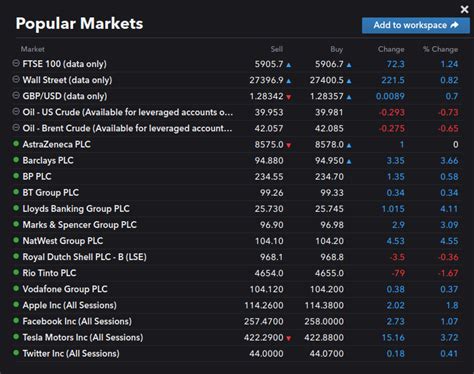
Task: Close the Popular Markets panel
Action: [x=464, y=9]
